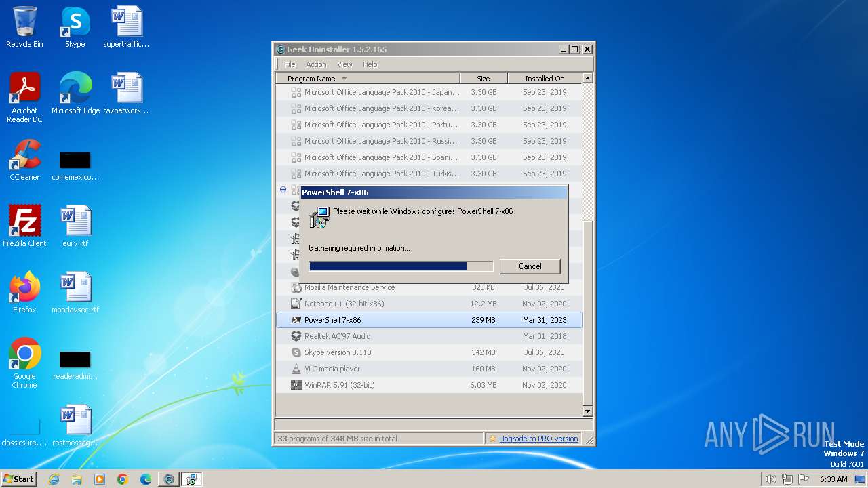Click the 6:33 AM taskbar clock
This screenshot has height=488, width=868.
coord(833,479)
